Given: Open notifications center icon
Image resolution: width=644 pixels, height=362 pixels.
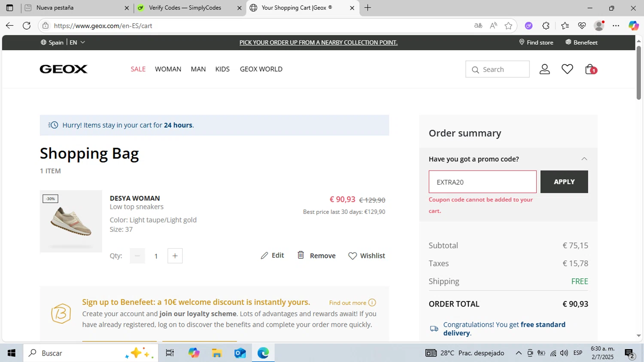Looking at the screenshot, I should (x=630, y=353).
